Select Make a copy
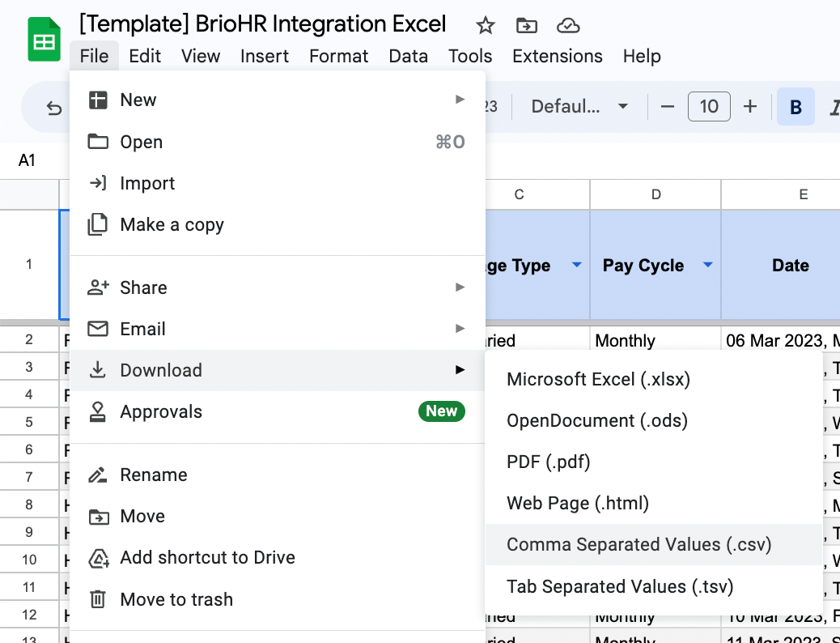 (278, 224)
